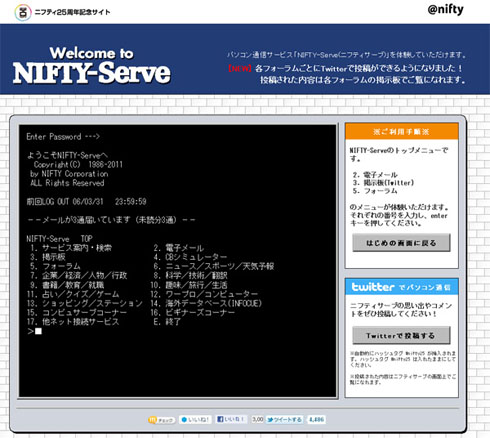The height and width of the screenshot is (438, 490).
Task: Click menu item 17. 他ネット接続サービス
Action: [x=73, y=322]
